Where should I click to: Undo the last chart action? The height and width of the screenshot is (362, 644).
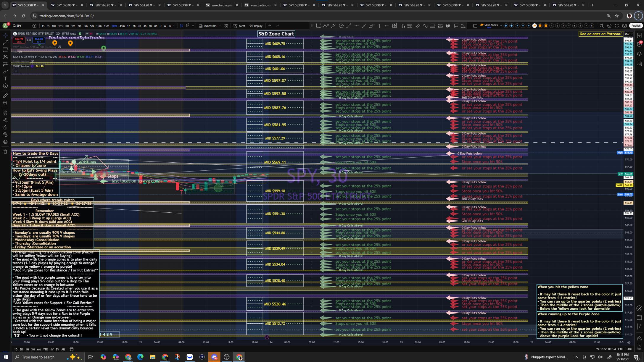(270, 26)
